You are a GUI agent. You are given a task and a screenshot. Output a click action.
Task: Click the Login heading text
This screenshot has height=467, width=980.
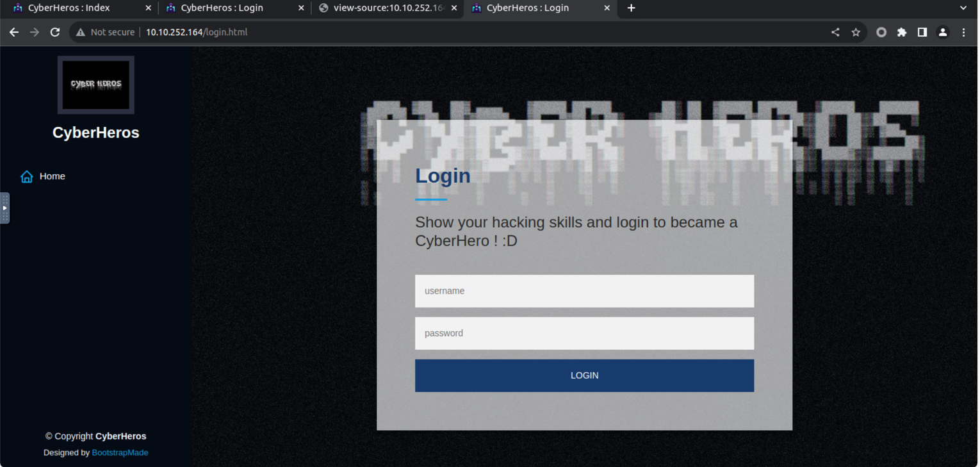point(443,176)
